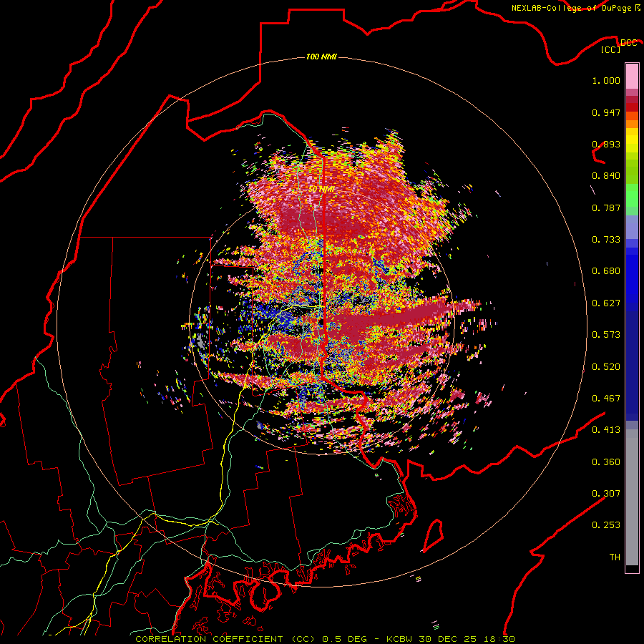
Task: Select the 0.253 scale value
Action: pos(606,525)
